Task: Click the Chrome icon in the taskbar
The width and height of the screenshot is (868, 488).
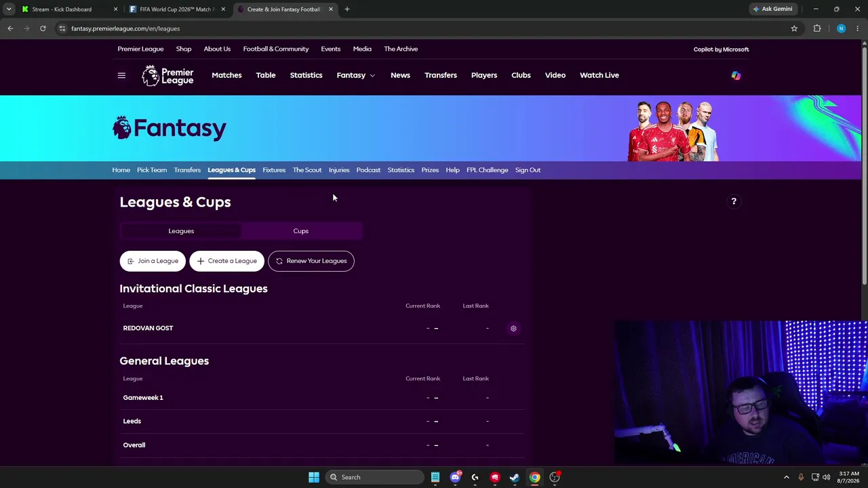Action: [x=535, y=477]
